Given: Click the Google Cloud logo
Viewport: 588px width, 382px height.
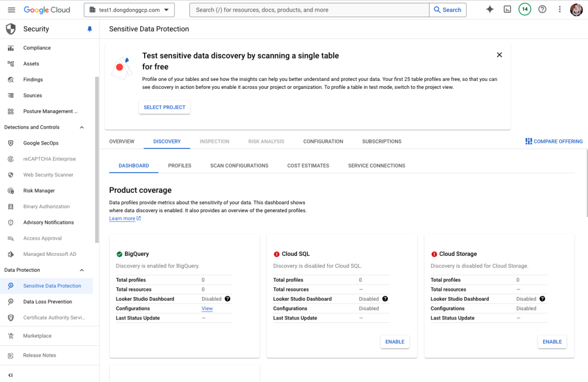Looking at the screenshot, I should click(47, 10).
